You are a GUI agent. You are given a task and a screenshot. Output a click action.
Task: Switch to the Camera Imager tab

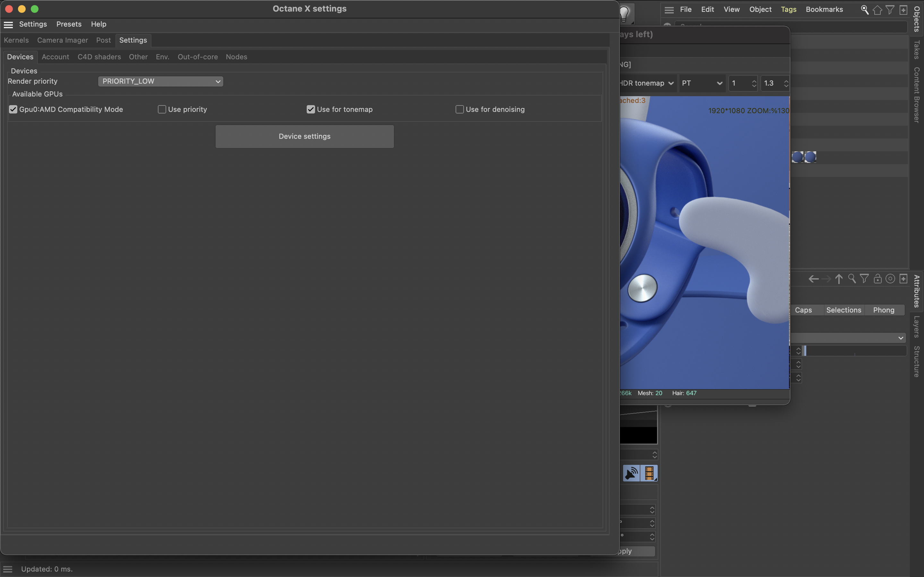[x=63, y=40]
